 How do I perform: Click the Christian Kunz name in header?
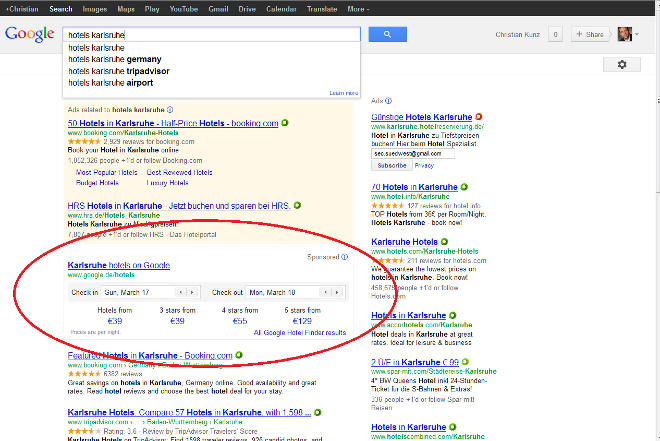[x=517, y=35]
